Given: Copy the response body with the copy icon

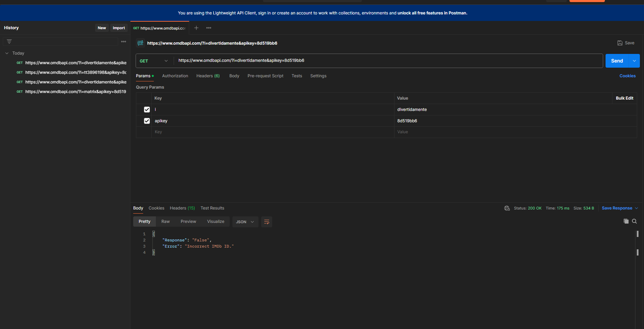Looking at the screenshot, I should point(626,221).
